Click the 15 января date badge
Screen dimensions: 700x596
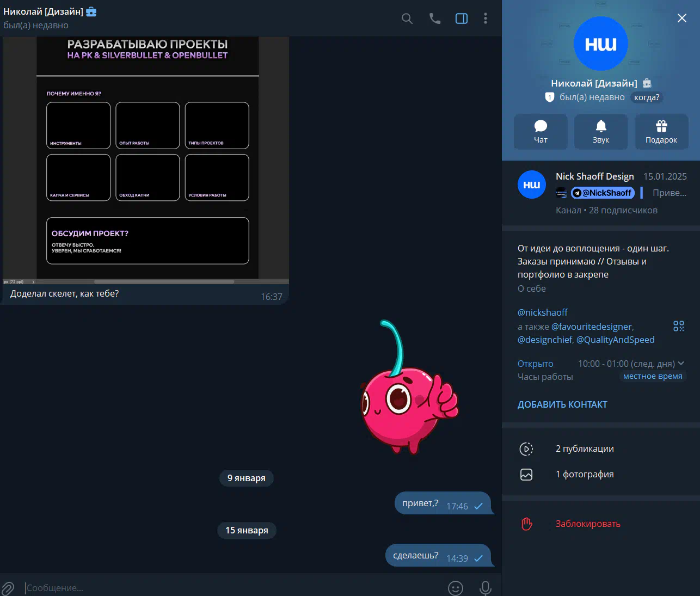(x=247, y=530)
